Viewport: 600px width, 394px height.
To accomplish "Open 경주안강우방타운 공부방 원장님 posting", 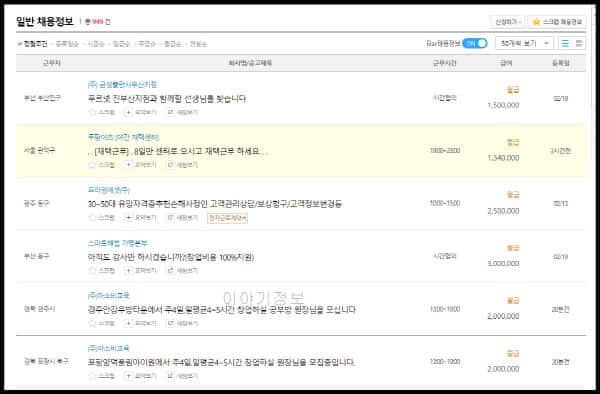I will (222, 310).
